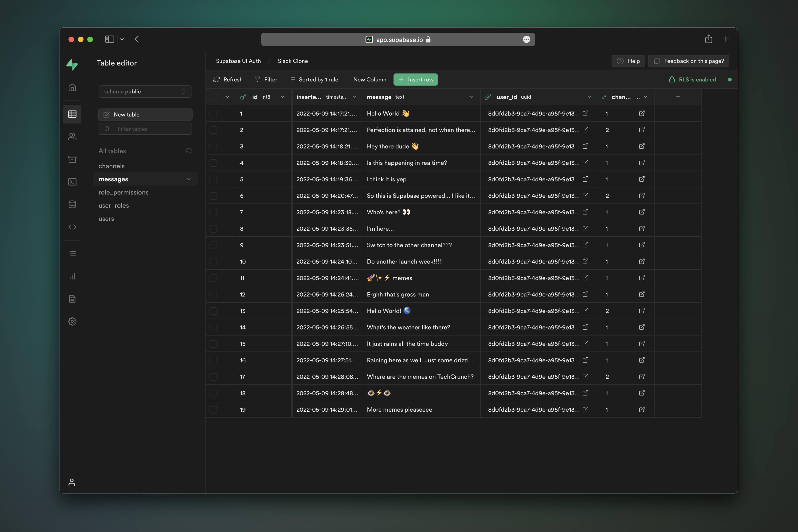Open project Settings gear icon
Screen dimensions: 798x532
coord(72,321)
